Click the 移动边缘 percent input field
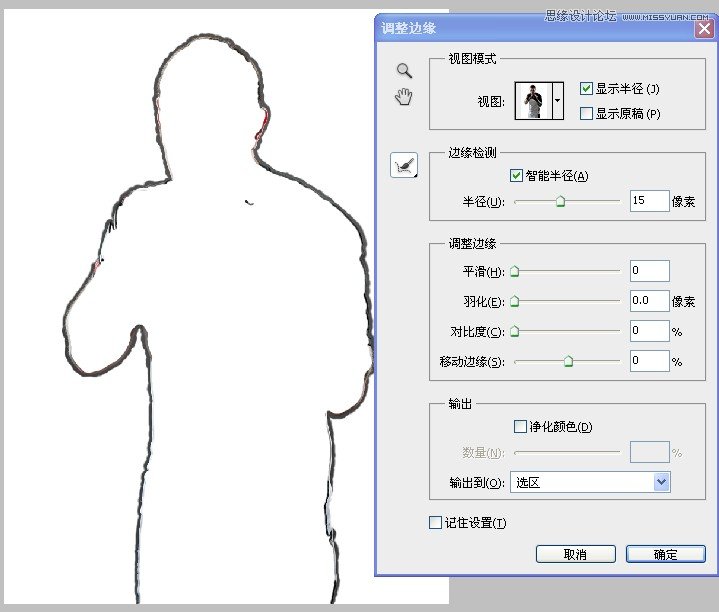Image resolution: width=719 pixels, height=612 pixels. 649,361
